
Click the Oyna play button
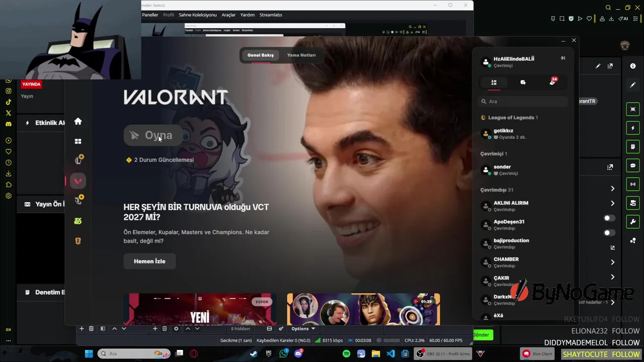pos(153,135)
